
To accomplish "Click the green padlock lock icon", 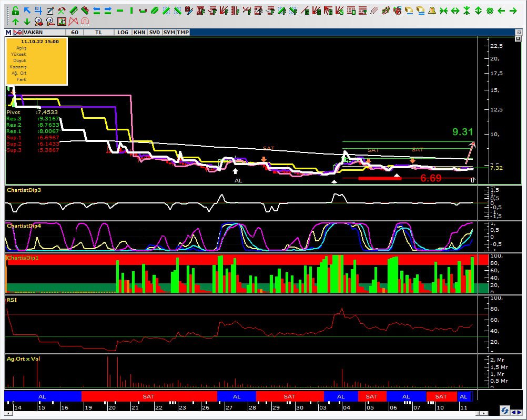I will (x=15, y=11).
